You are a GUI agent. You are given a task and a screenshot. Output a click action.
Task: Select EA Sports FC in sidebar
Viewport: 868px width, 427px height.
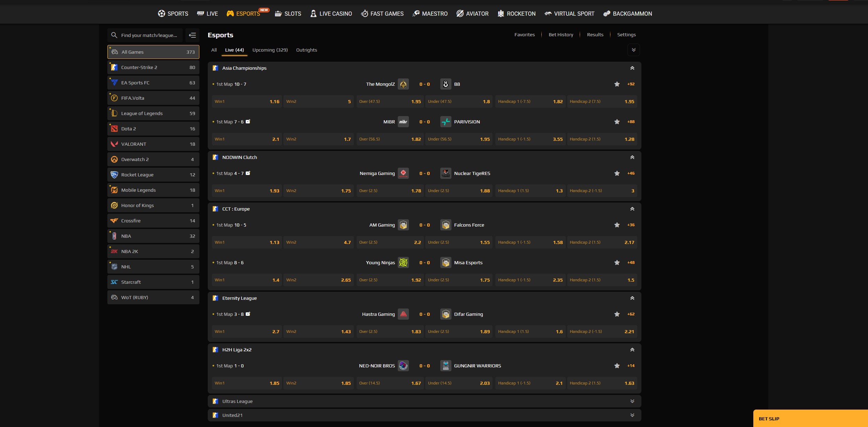[153, 83]
